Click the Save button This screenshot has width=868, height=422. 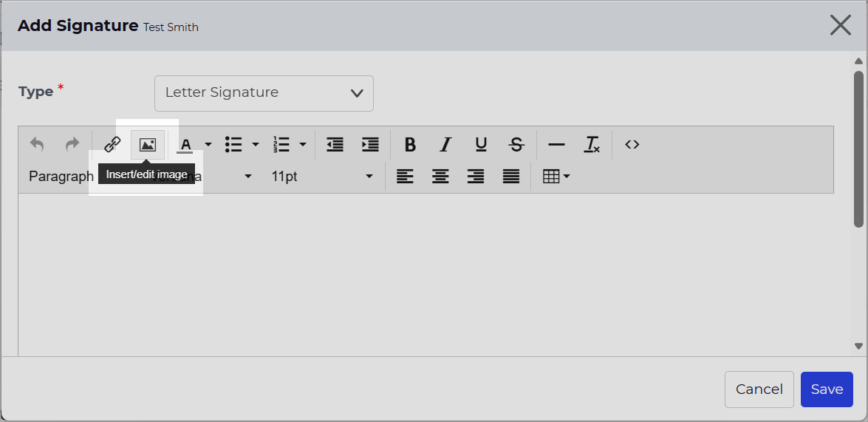(827, 389)
